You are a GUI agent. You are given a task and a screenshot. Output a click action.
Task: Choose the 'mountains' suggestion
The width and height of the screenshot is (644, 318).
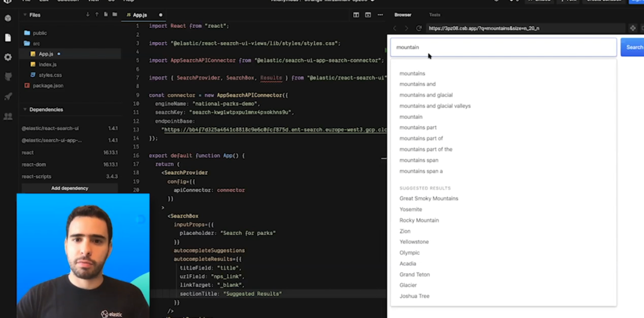click(412, 74)
